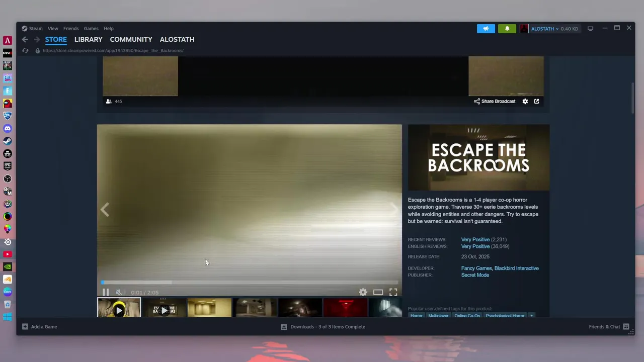The image size is (644, 362).
Task: Click Add a Game
Action: pos(39,327)
